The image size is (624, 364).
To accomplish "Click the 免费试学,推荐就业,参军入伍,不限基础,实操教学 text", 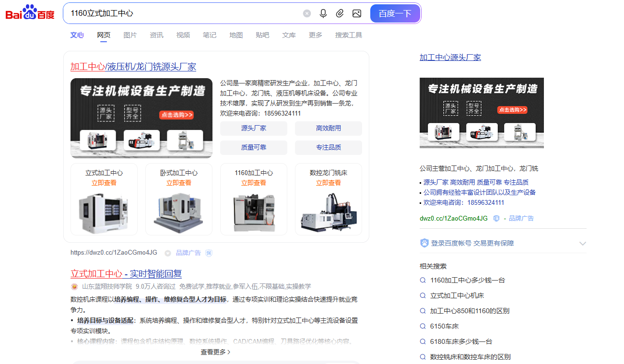I will [245, 286].
